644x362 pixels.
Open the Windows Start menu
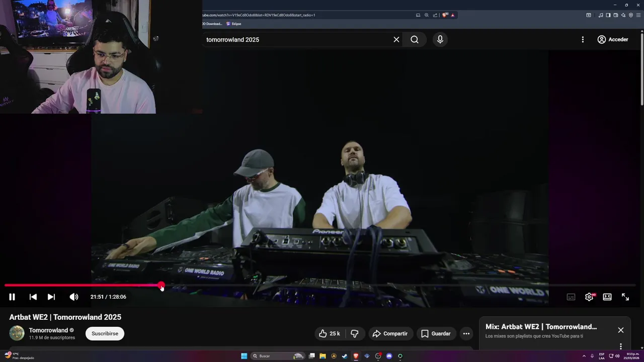point(244,356)
